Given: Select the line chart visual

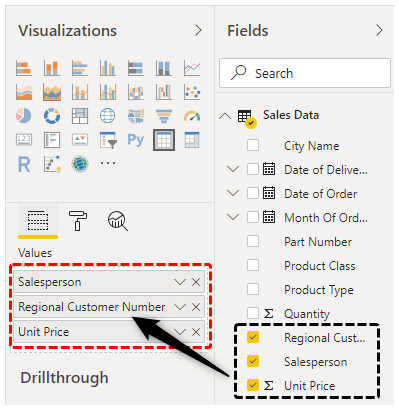Looking at the screenshot, I should 192,68.
